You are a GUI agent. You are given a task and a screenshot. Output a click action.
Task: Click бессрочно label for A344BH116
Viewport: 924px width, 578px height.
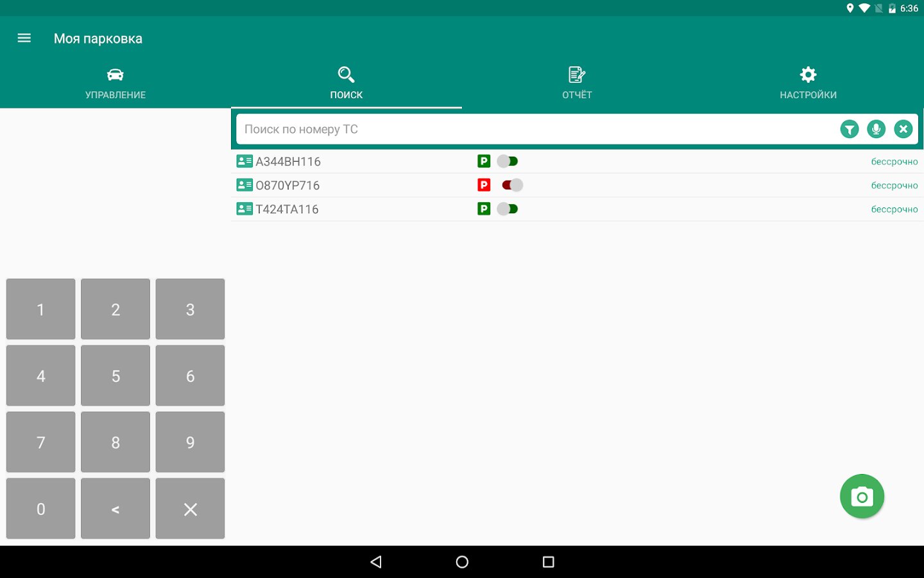pos(894,162)
